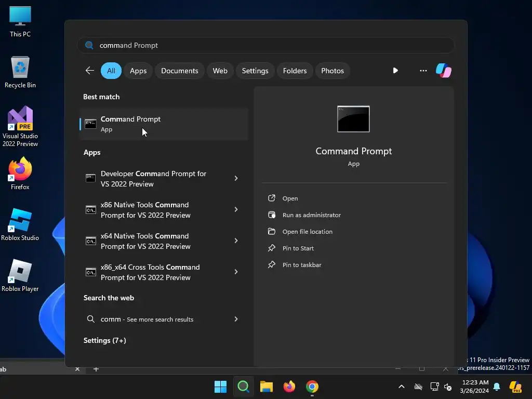The width and height of the screenshot is (532, 399).
Task: Select the Apps filter tab
Action: tap(138, 71)
